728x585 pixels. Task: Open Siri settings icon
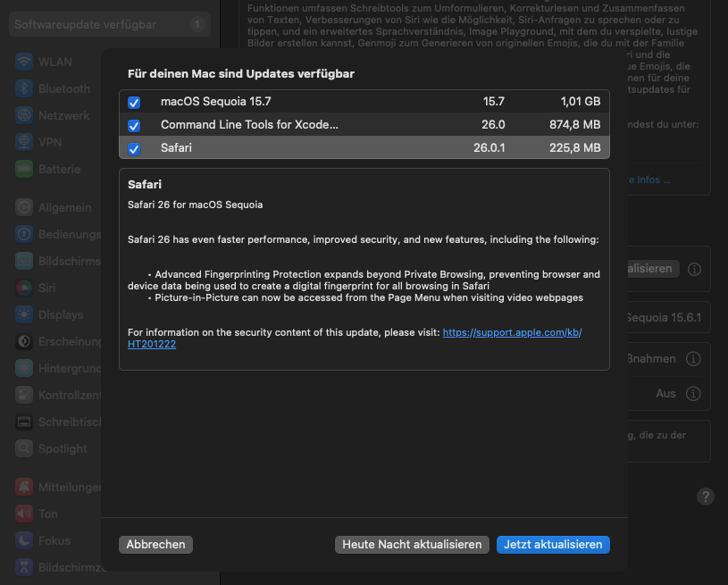pyautogui.click(x=24, y=288)
